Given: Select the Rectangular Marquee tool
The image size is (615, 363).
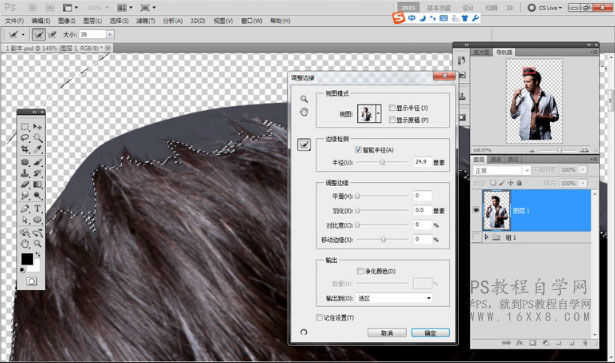Looking at the screenshot, I should click(x=25, y=127).
